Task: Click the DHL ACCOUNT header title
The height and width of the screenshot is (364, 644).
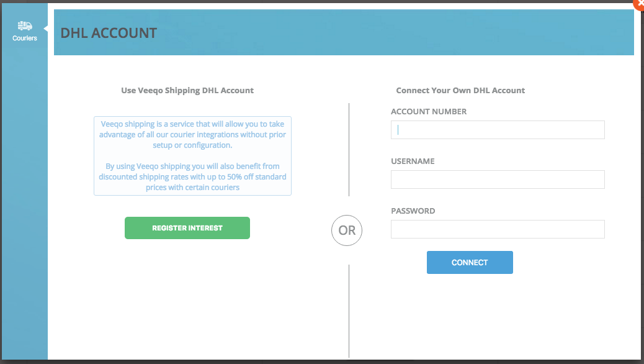Action: (x=109, y=33)
